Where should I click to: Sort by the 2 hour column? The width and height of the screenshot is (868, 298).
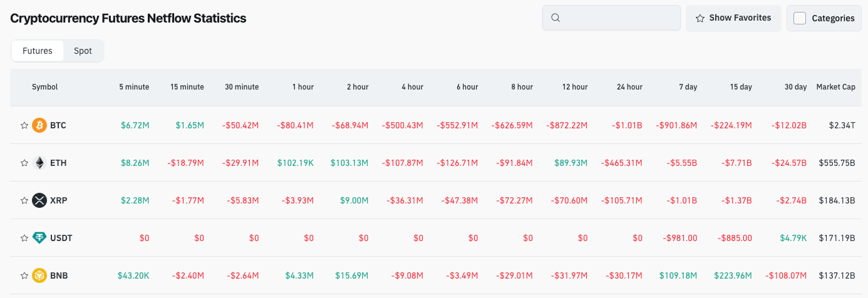click(358, 87)
